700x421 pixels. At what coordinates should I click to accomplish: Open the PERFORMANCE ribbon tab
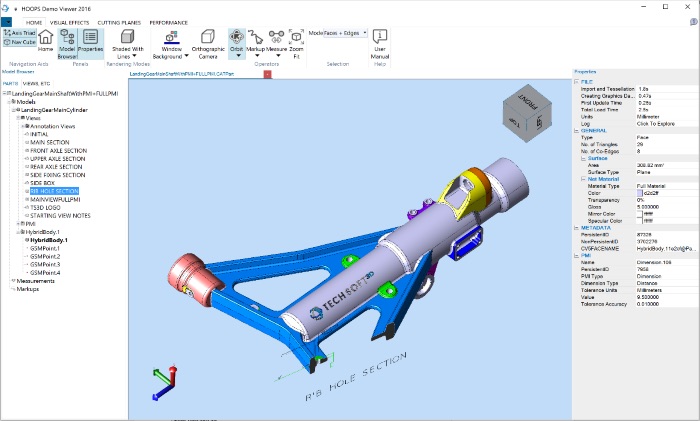click(168, 22)
